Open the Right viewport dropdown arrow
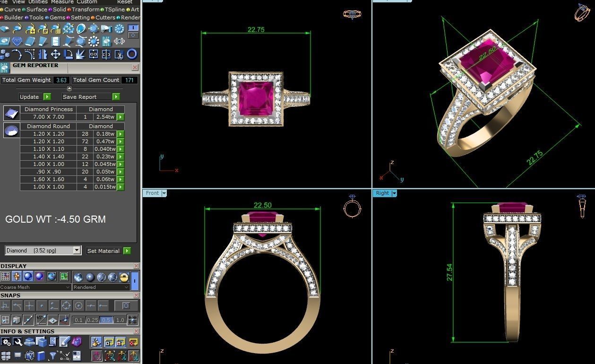The image size is (595, 364). coord(394,193)
